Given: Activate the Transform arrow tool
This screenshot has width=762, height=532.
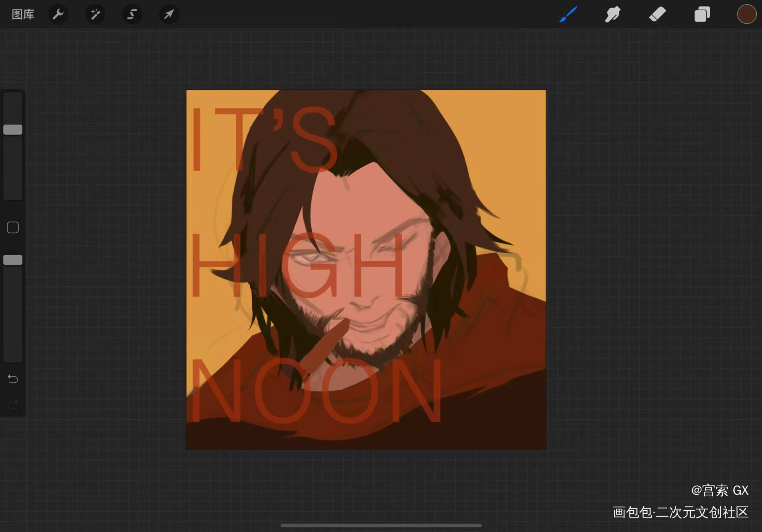Looking at the screenshot, I should (169, 14).
